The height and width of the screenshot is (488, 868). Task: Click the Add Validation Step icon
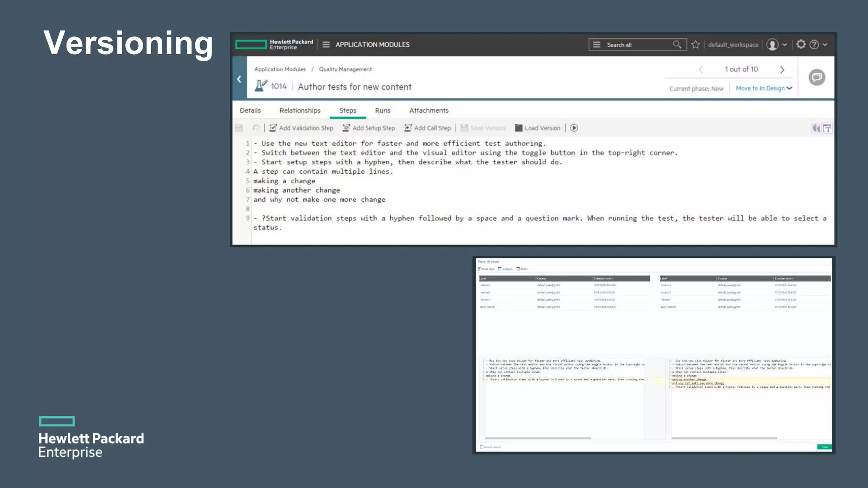273,128
